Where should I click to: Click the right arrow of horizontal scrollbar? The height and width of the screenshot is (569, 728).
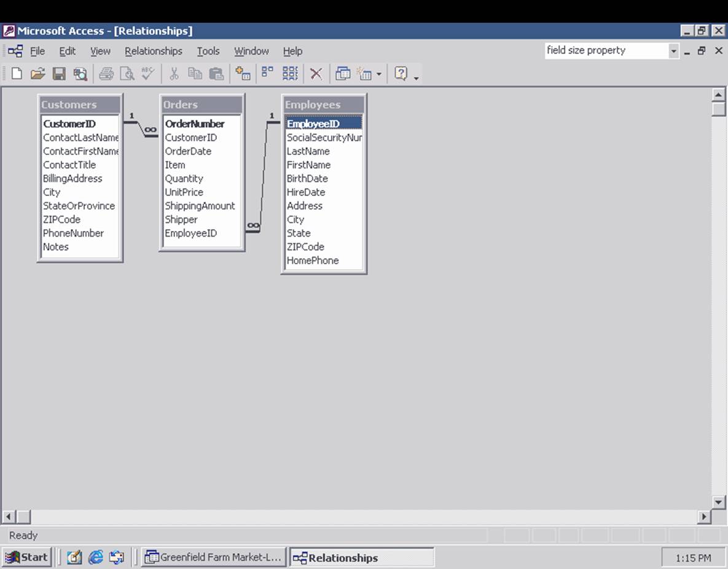[x=705, y=518]
